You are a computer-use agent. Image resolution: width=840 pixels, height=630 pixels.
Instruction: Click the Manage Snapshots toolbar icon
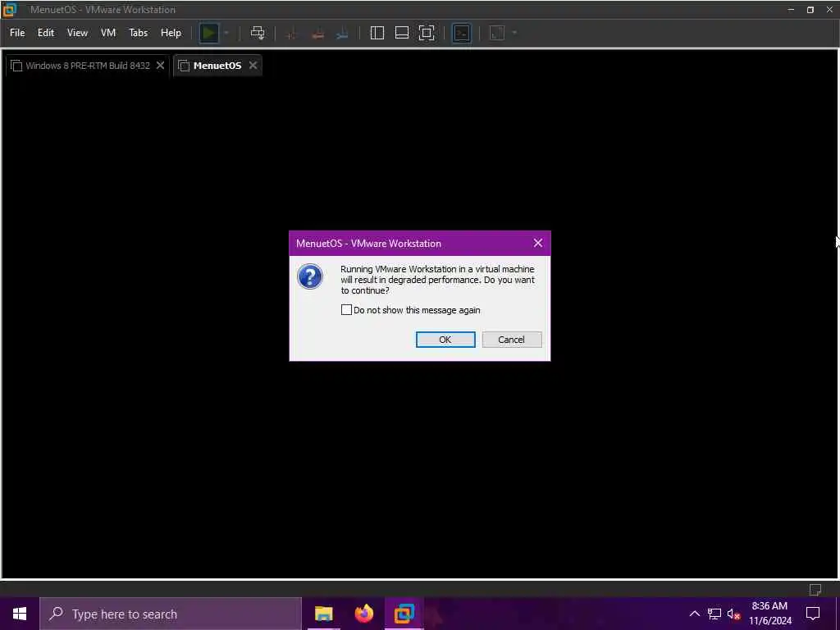(x=342, y=33)
